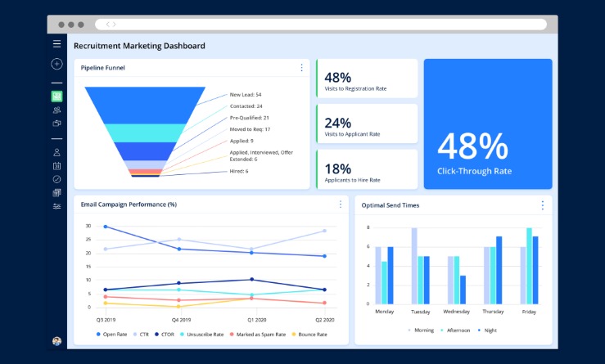Click the 48% Click-Through Rate blue tile
The image size is (605, 364).
[x=487, y=124]
